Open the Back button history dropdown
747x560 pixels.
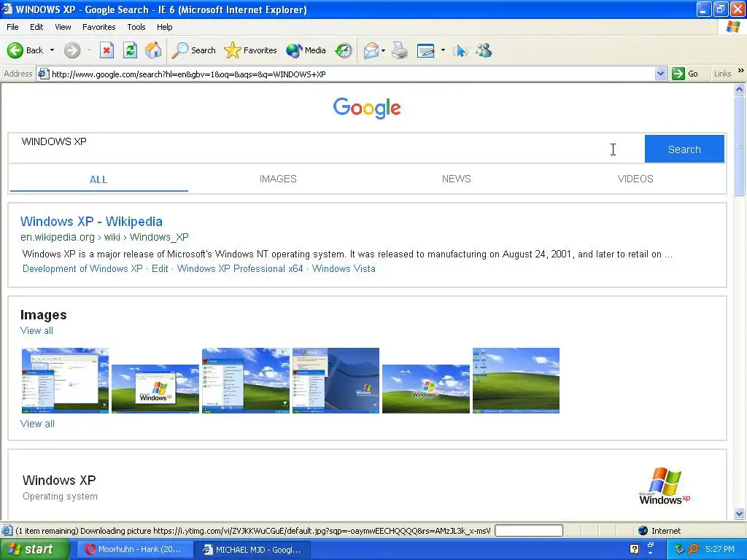pyautogui.click(x=52, y=50)
